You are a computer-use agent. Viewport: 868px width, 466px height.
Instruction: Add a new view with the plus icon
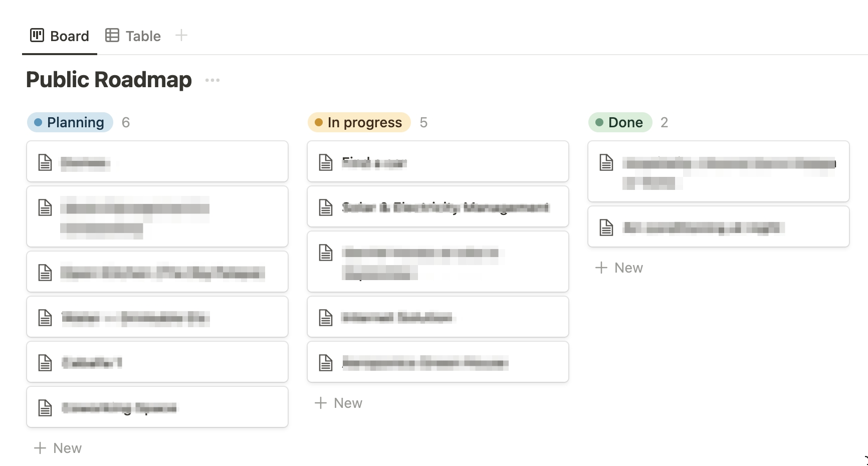point(181,36)
